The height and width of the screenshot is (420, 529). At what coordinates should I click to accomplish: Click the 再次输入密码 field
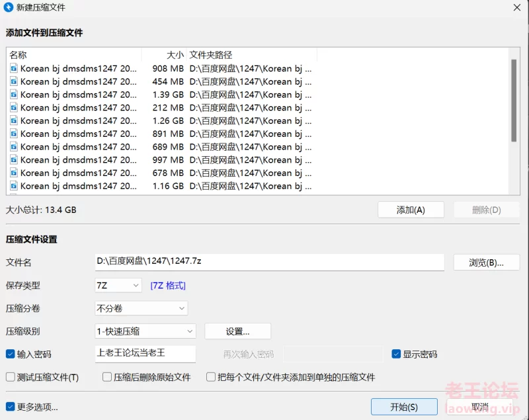[x=333, y=354]
